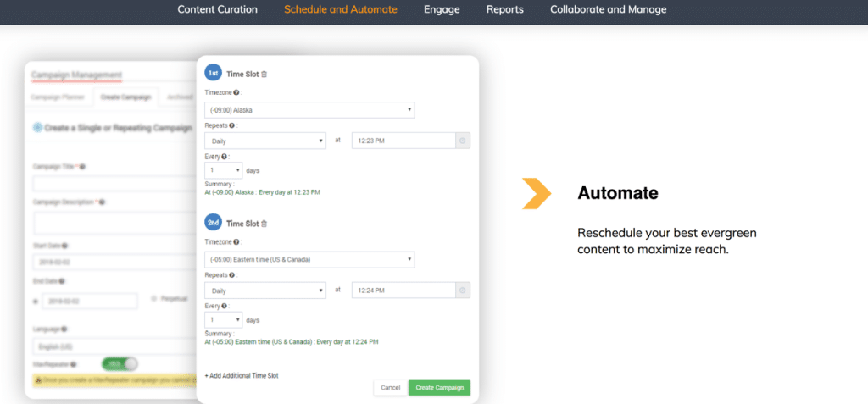Click the orange Automate chevron arrow
Viewport: 868px width, 404px height.
537,193
